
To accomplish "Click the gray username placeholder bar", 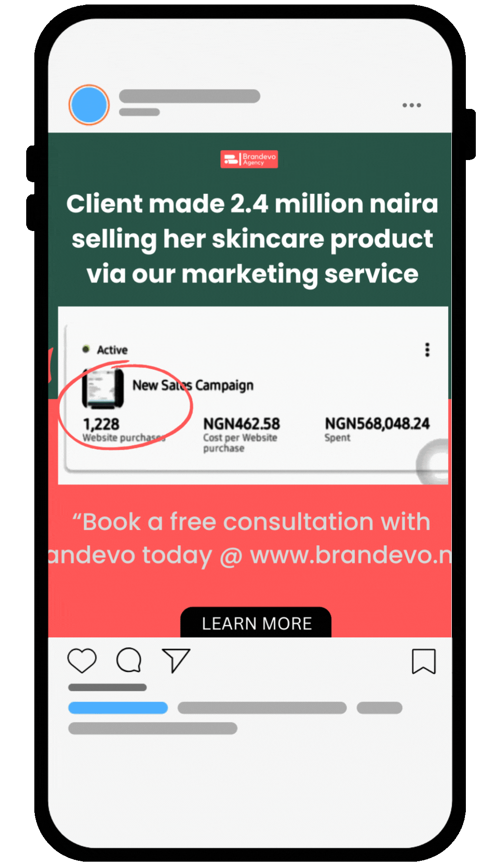I will 189,96.
